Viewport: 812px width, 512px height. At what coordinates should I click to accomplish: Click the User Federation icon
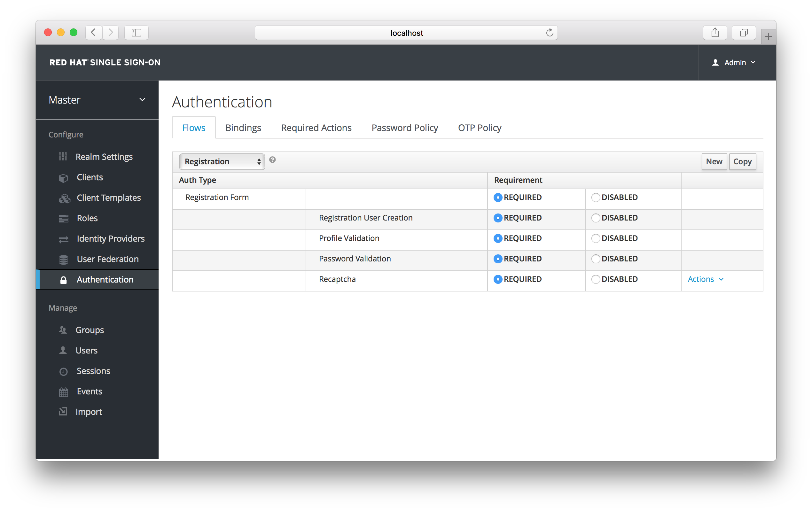click(x=64, y=258)
